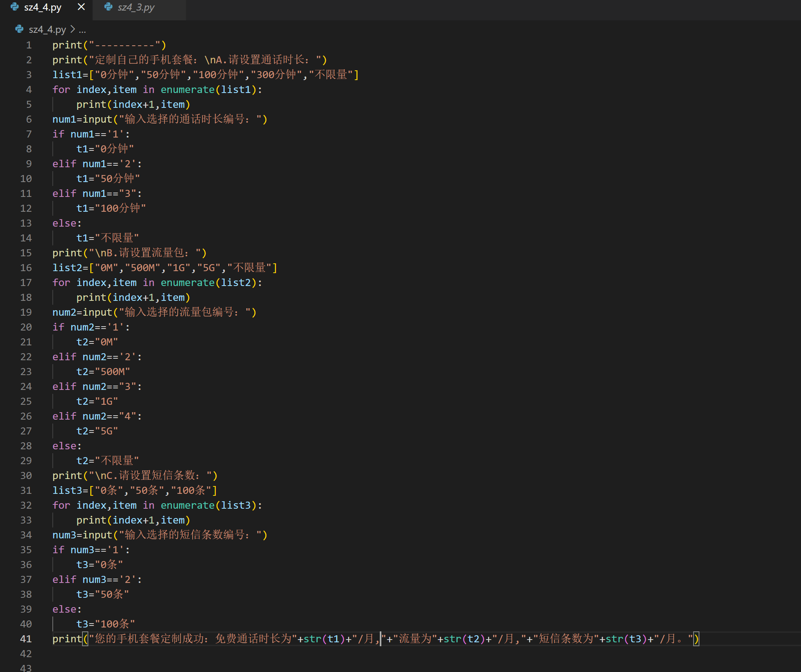Select the sz4_4.py tab label
Screen dimensions: 801x672
(x=43, y=7)
